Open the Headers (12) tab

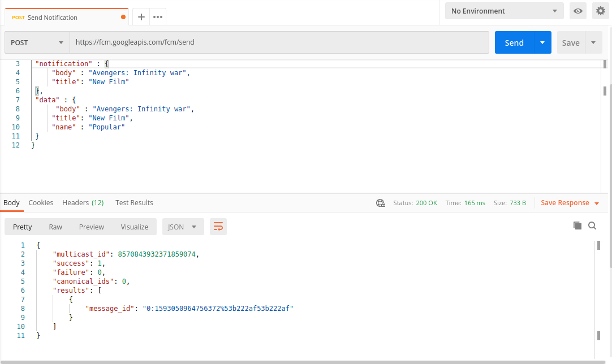83,202
